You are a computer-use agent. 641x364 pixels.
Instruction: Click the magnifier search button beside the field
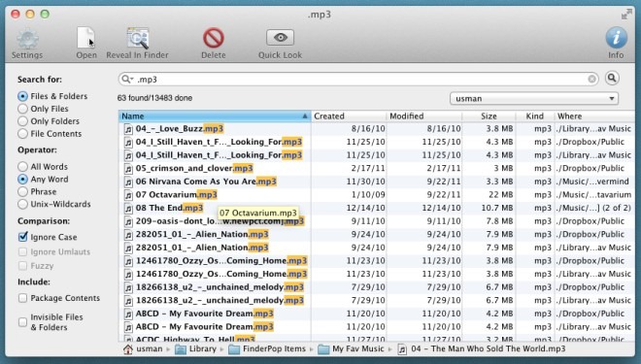pyautogui.click(x=612, y=78)
